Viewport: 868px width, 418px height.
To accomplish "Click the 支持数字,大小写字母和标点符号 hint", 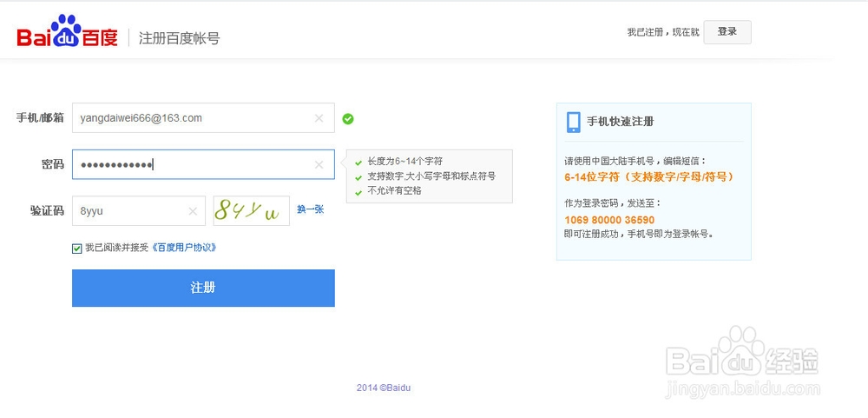I will point(431,176).
